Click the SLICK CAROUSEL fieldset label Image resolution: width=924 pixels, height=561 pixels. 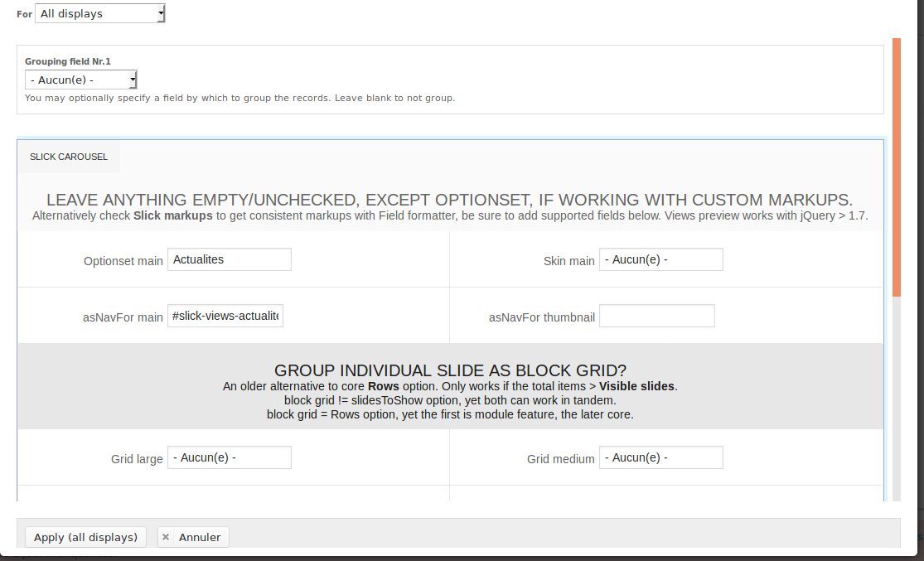[x=69, y=157]
